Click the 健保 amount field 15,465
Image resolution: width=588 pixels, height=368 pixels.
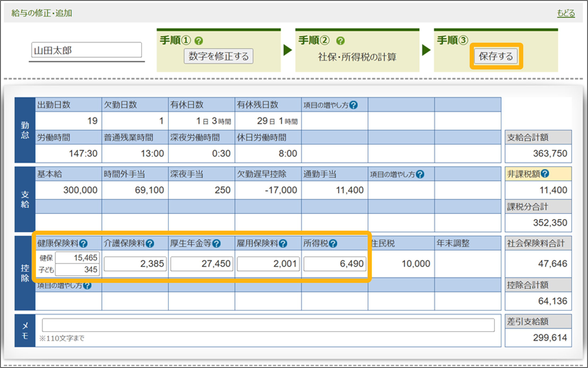click(77, 257)
